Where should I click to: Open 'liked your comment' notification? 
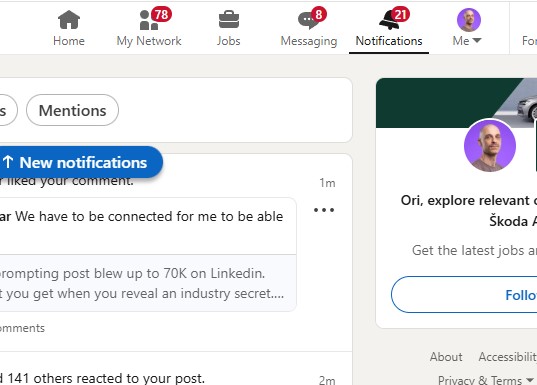coord(66,181)
